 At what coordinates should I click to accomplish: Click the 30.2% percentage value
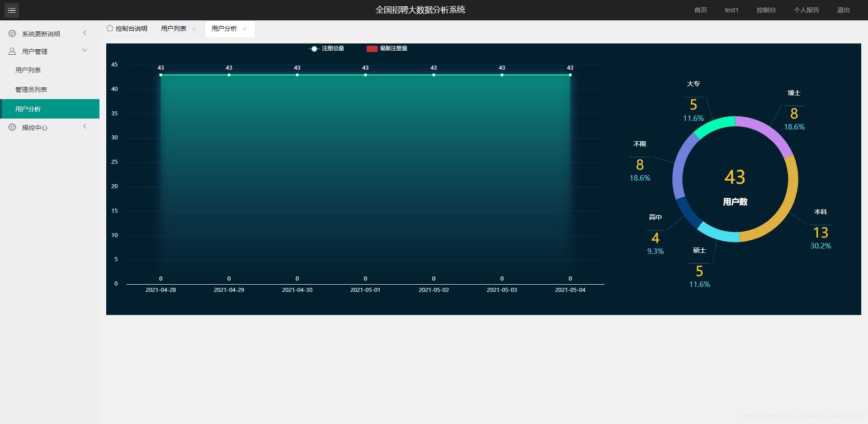coord(821,246)
